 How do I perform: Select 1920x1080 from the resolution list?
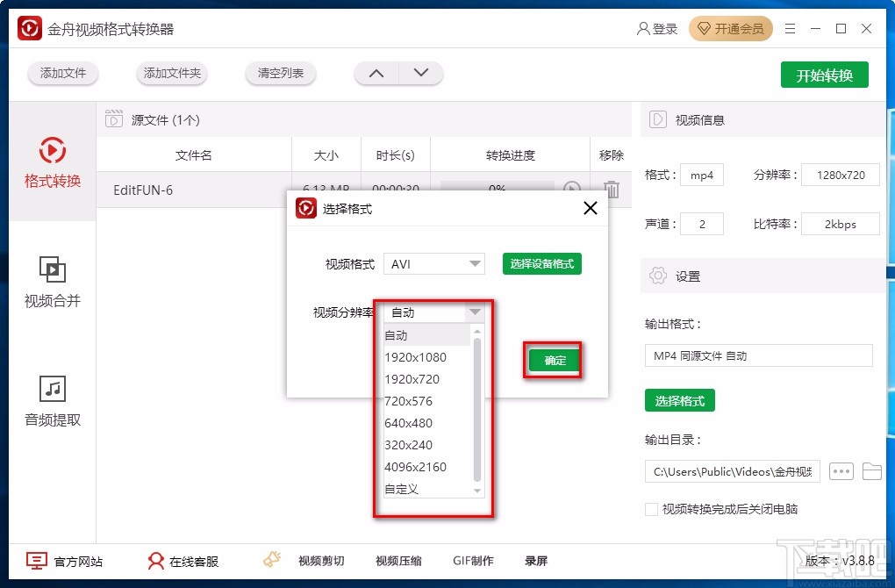416,357
